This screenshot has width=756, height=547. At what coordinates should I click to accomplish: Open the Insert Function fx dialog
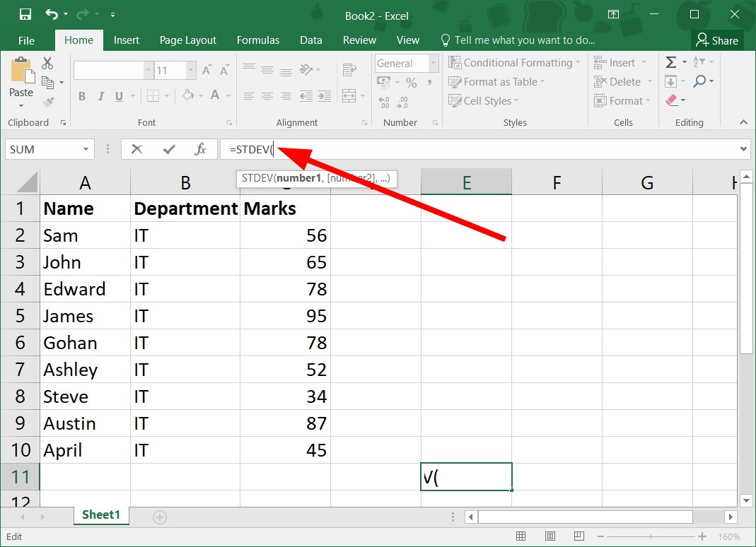(200, 149)
